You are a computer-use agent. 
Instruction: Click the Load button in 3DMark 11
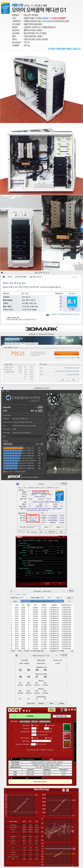tap(62, 379)
